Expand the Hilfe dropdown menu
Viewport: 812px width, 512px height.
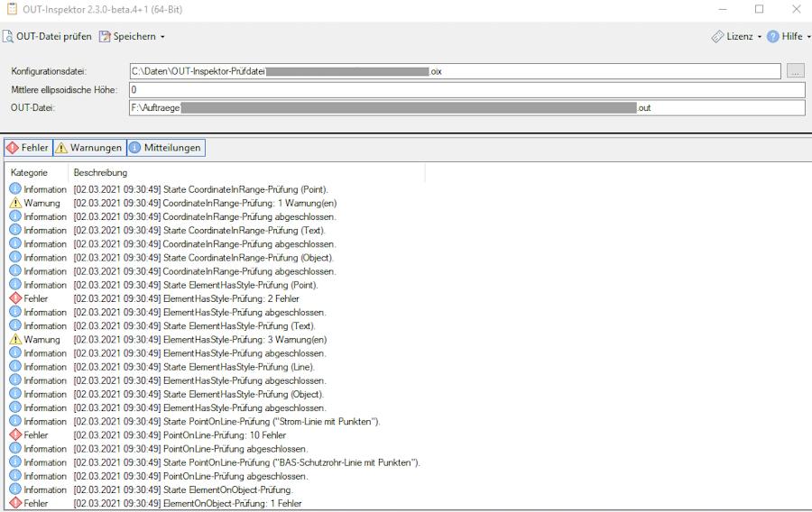(807, 37)
